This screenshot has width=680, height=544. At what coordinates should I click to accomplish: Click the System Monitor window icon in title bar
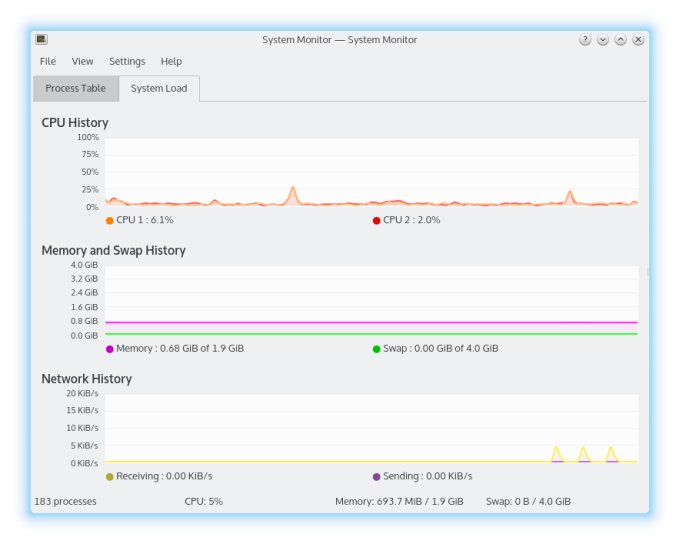point(42,40)
